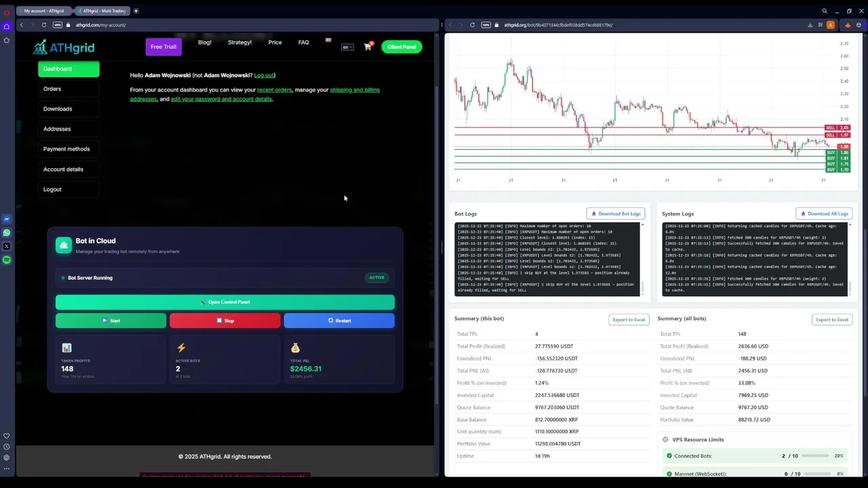Open the sidebar more options dots

pos(7,468)
